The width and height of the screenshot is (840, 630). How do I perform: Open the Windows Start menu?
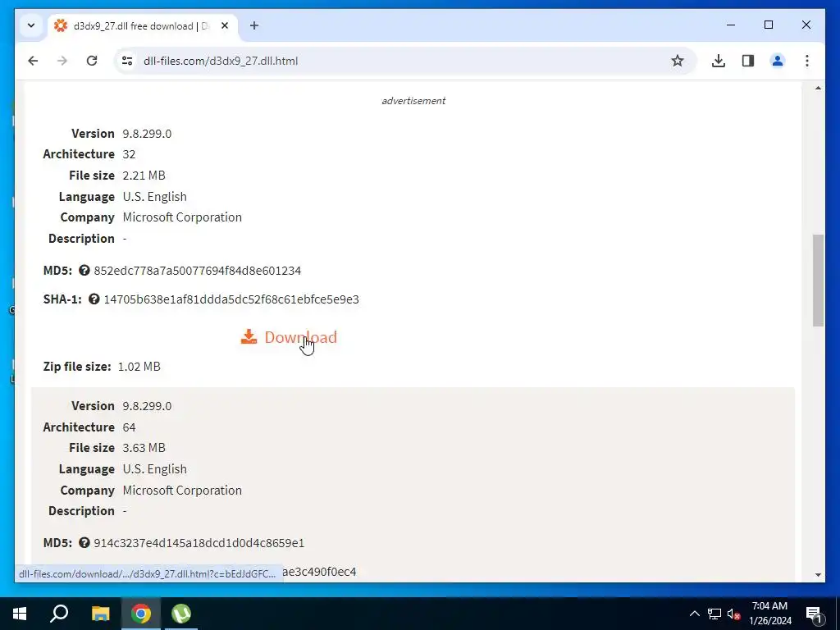click(20, 614)
